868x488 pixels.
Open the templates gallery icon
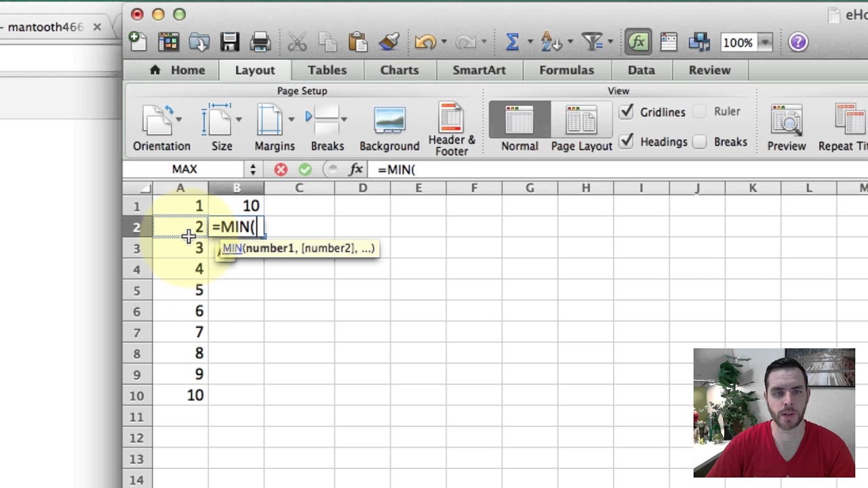(168, 42)
